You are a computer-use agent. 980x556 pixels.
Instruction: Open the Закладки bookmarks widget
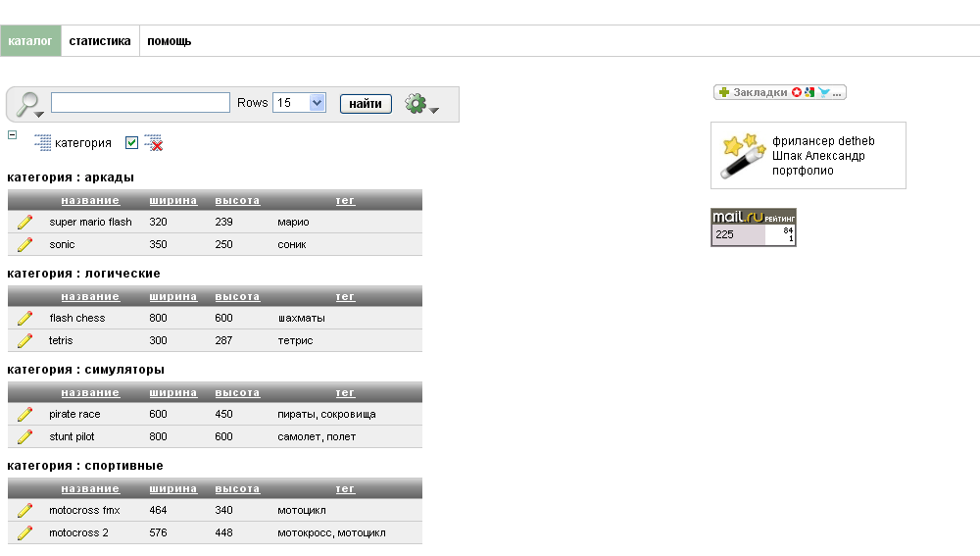pos(779,92)
